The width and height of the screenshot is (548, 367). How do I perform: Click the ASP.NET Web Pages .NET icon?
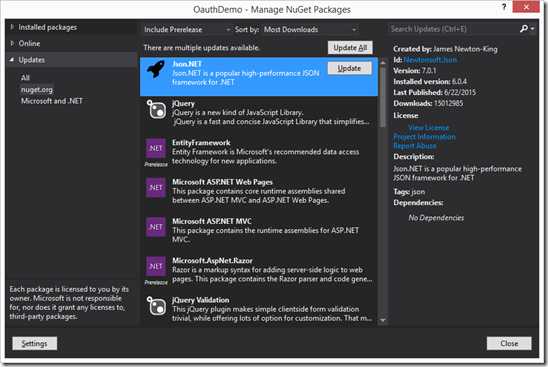click(156, 188)
